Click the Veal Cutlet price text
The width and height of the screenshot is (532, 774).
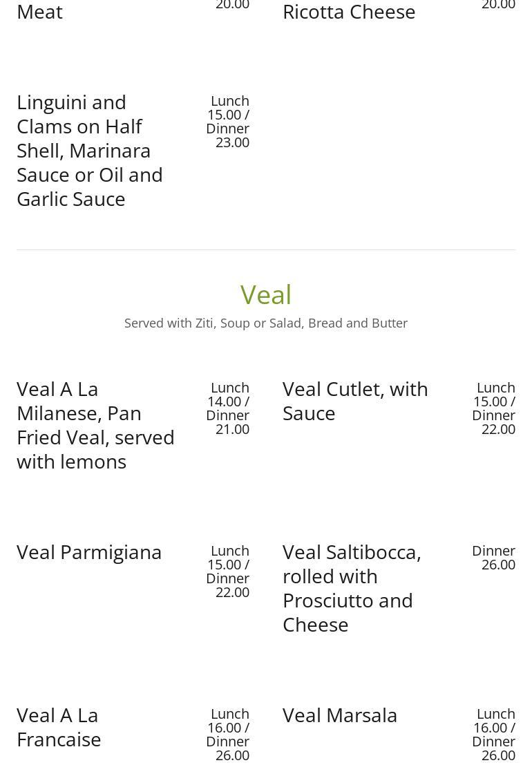pos(494,408)
